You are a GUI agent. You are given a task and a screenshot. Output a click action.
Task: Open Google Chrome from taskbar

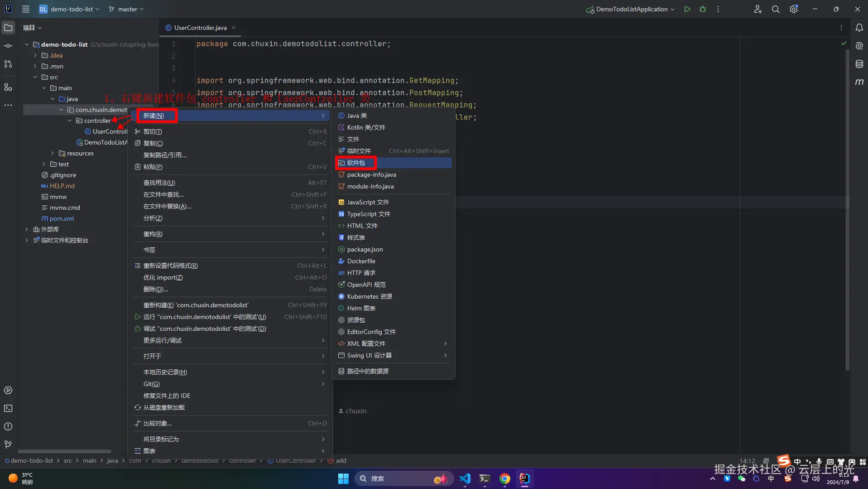(x=505, y=479)
